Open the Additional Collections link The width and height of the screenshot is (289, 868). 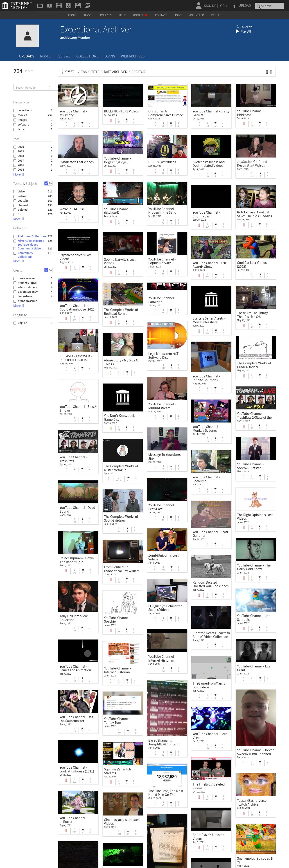pyautogui.click(x=32, y=236)
